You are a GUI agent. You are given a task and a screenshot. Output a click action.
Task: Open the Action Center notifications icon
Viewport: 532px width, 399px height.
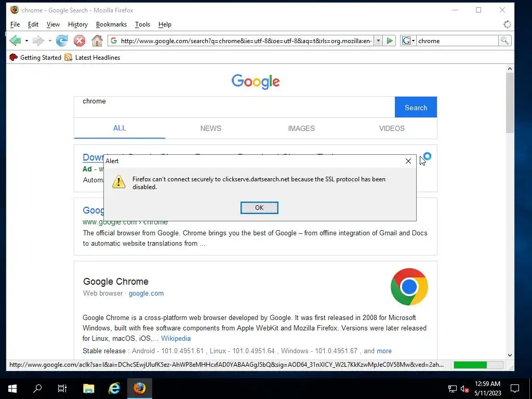(x=515, y=389)
